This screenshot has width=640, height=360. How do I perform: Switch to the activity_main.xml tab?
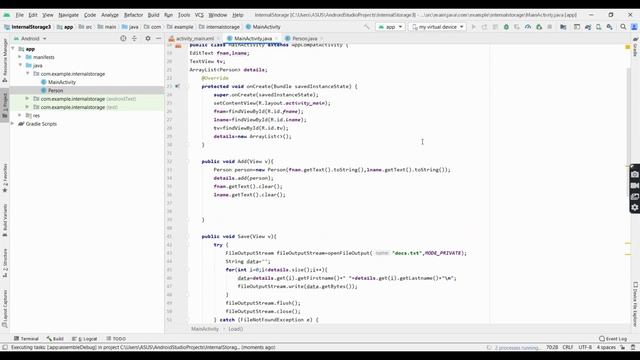tap(195, 38)
